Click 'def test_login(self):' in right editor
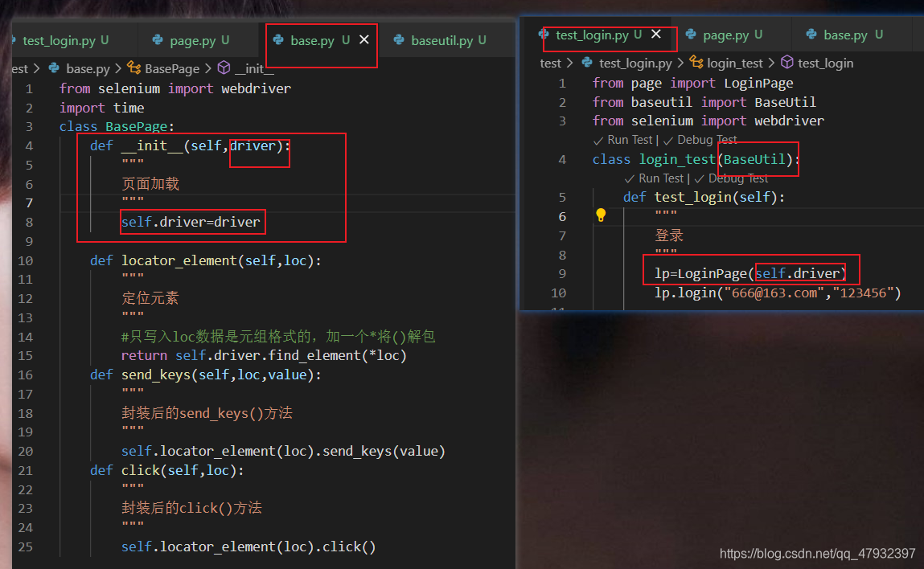The height and width of the screenshot is (569, 924). click(704, 197)
